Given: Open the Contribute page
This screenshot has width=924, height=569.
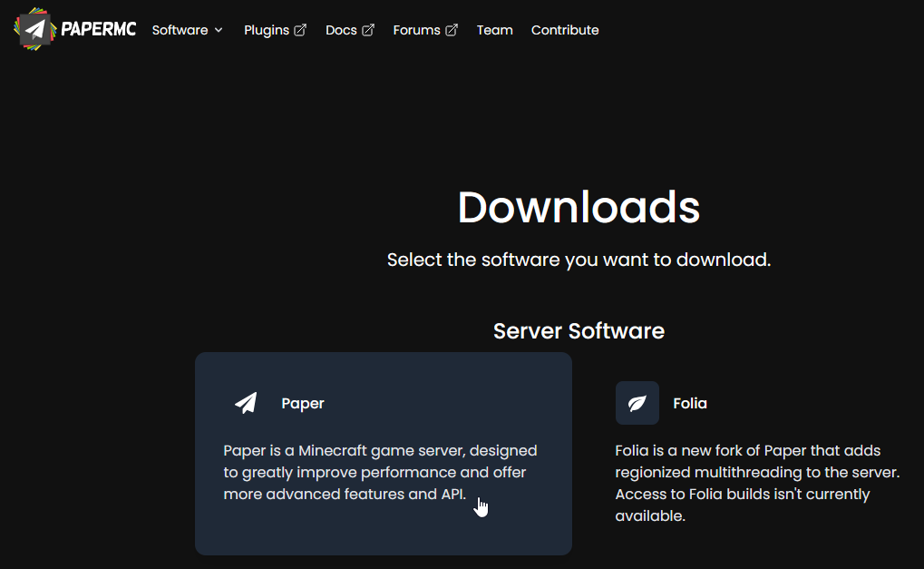Looking at the screenshot, I should point(565,30).
